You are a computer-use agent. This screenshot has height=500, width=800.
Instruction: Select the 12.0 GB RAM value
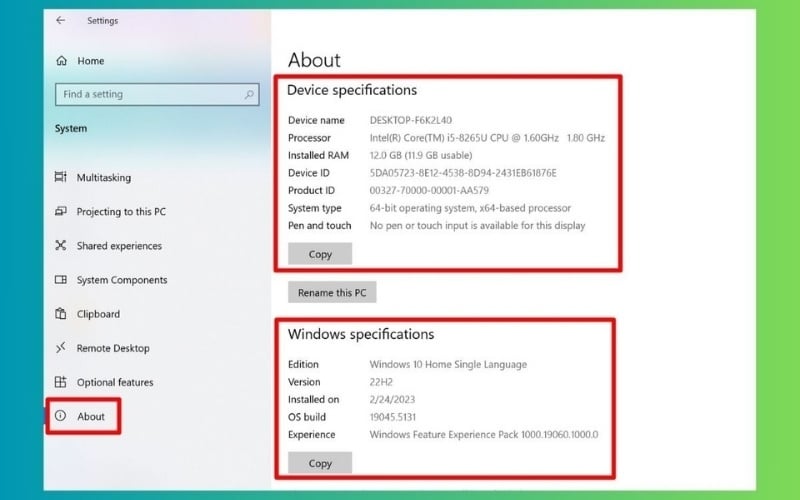tap(421, 155)
